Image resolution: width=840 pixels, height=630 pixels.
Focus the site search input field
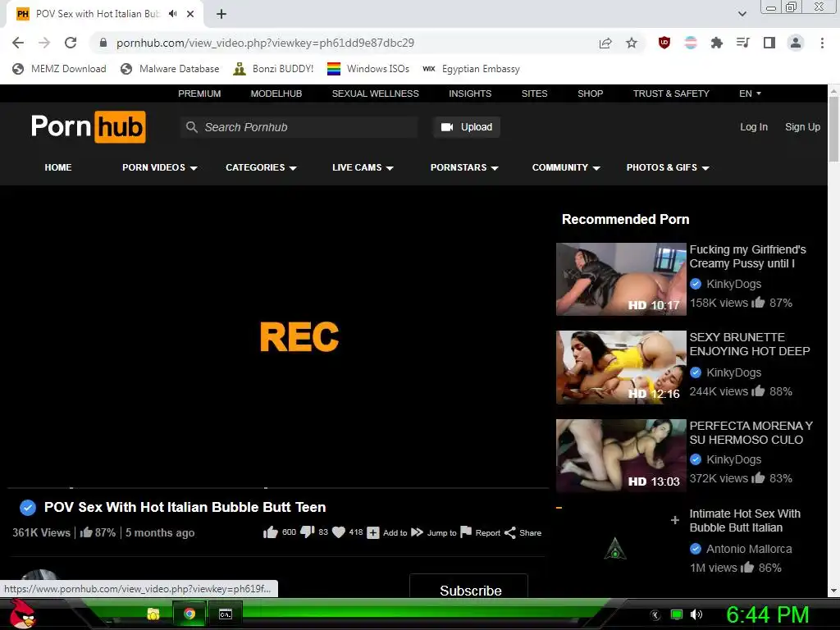[299, 127]
